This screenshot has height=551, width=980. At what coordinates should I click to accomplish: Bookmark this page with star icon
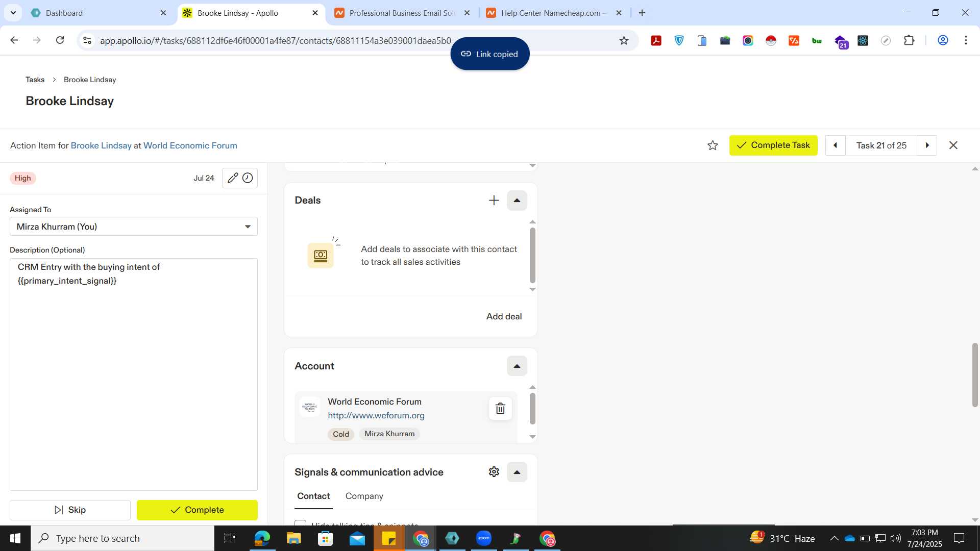pos(624,40)
